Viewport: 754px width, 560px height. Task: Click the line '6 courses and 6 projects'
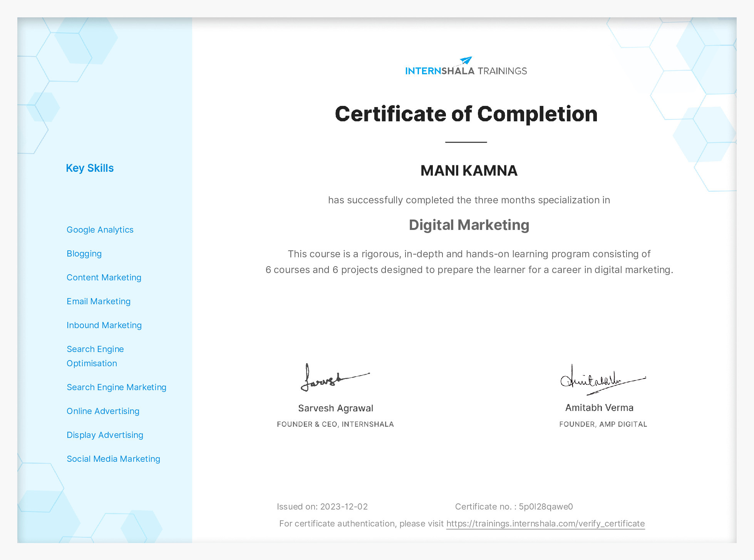point(469,270)
